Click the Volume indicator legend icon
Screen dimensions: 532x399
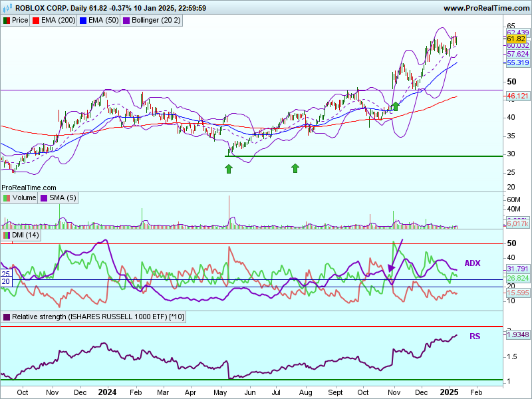point(7,198)
